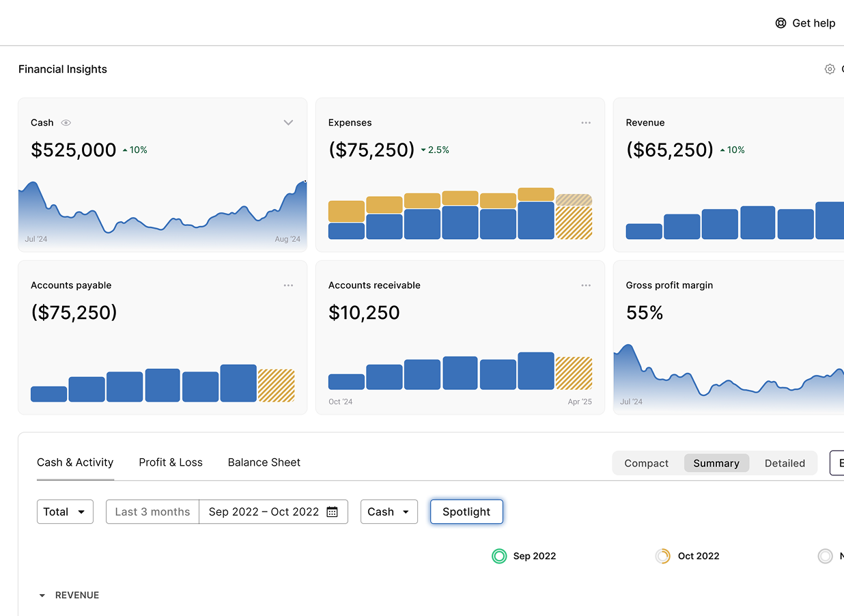Image resolution: width=844 pixels, height=616 pixels.
Task: Click the Gross profit margin area chart
Action: pos(729,378)
